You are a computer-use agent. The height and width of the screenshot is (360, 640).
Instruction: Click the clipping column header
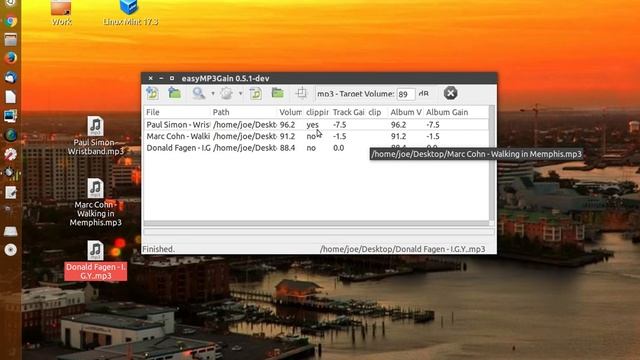[x=317, y=112]
